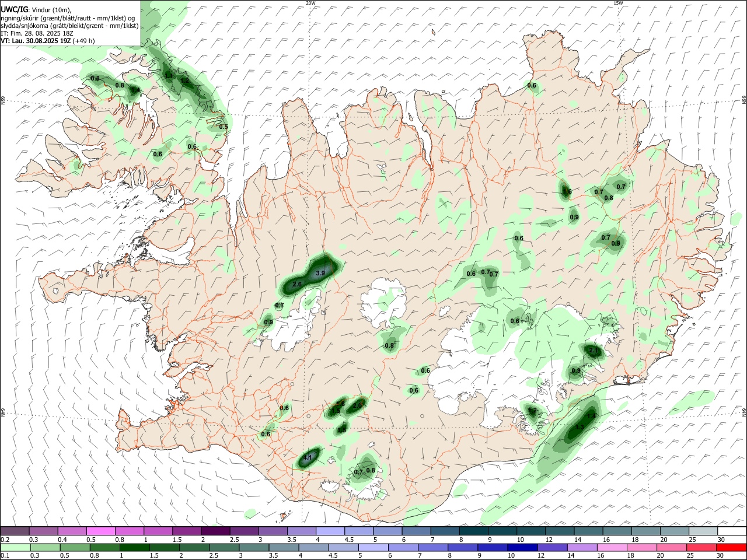Click the lower legend swatch labeled 7
The image size is (747, 560).
pos(432,547)
